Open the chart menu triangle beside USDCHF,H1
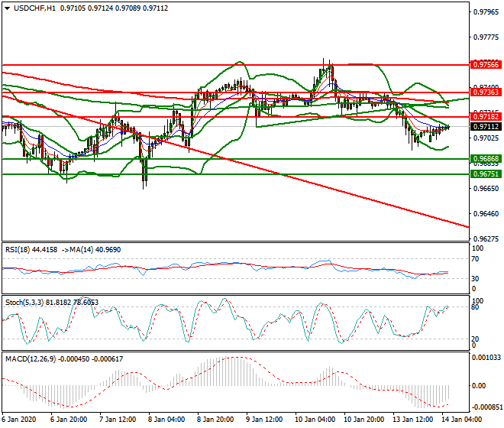The height and width of the screenshot is (428, 504). [x=8, y=8]
